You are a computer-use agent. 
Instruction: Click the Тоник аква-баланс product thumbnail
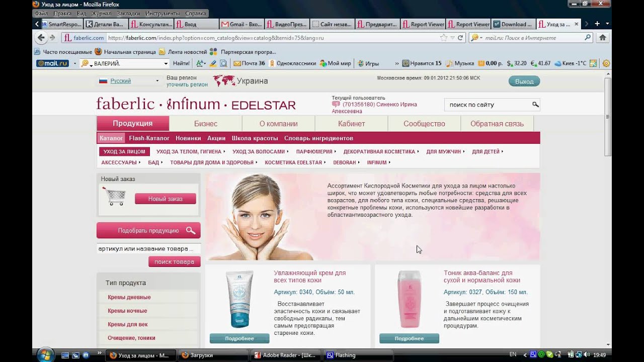[409, 299]
